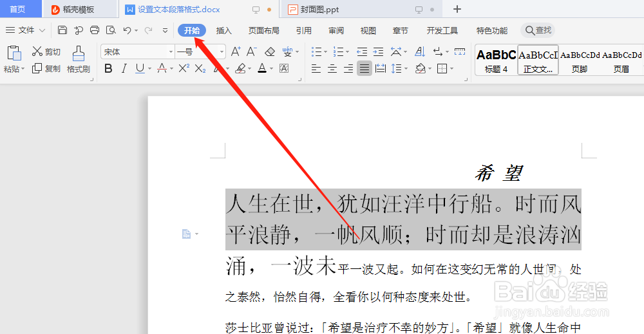
Task: Click the text highlight color swatch
Action: click(x=240, y=68)
